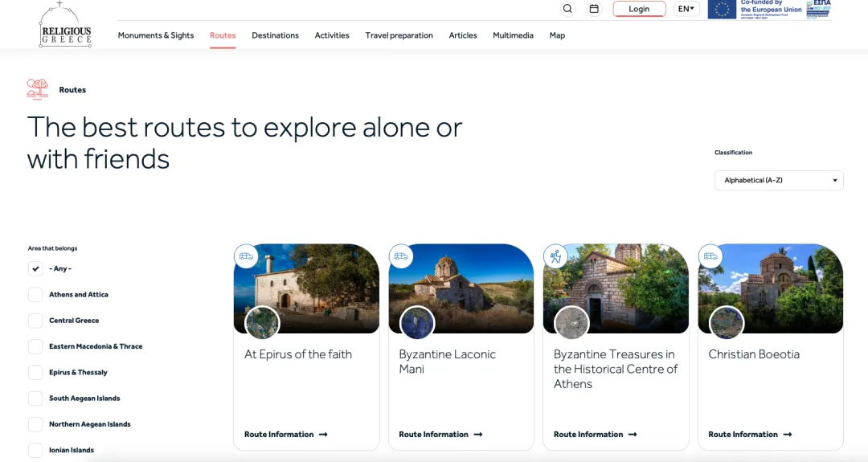Click the hiking icon on Athens card
Viewport: 868px width, 462px height.
pyautogui.click(x=555, y=256)
